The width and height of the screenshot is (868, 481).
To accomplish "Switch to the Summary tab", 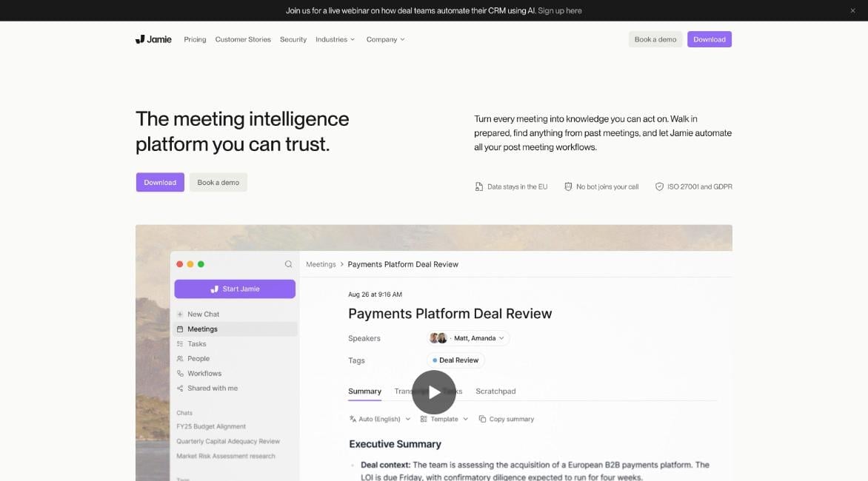I will pyautogui.click(x=365, y=391).
